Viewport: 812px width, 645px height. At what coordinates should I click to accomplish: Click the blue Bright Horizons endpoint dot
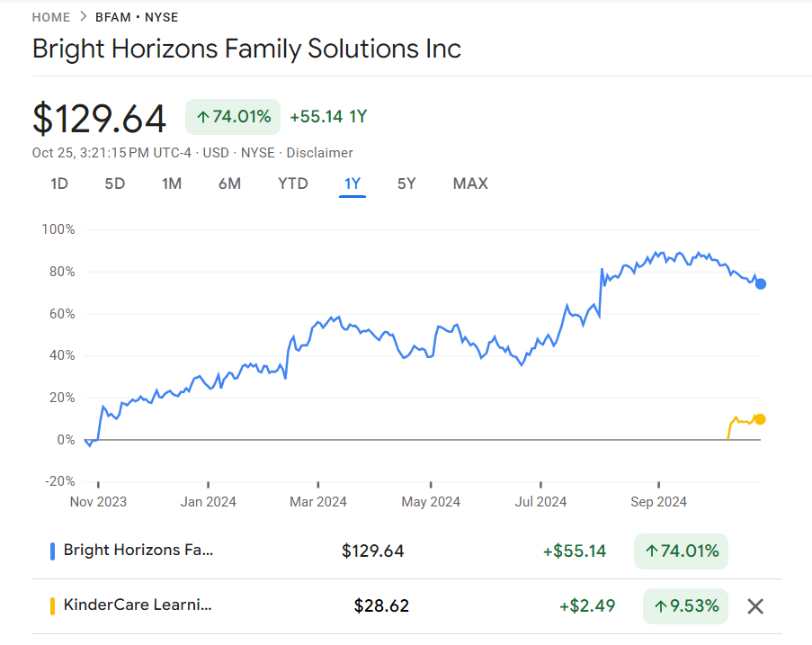(x=761, y=284)
